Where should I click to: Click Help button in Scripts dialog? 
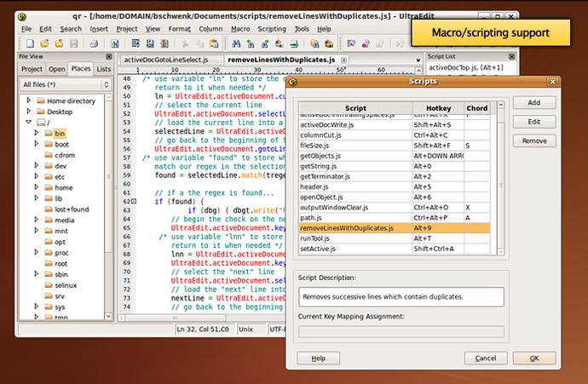point(319,358)
